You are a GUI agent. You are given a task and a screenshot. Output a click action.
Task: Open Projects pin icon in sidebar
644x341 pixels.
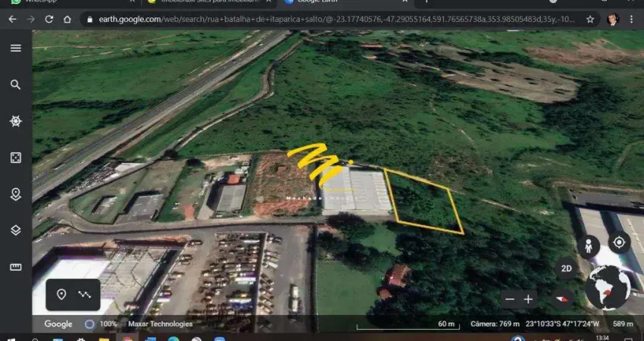pyautogui.click(x=16, y=194)
